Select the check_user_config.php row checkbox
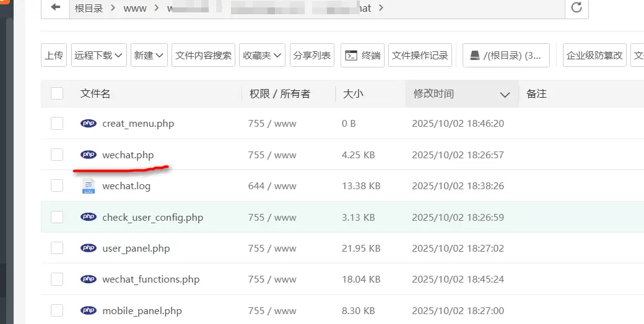 point(57,217)
